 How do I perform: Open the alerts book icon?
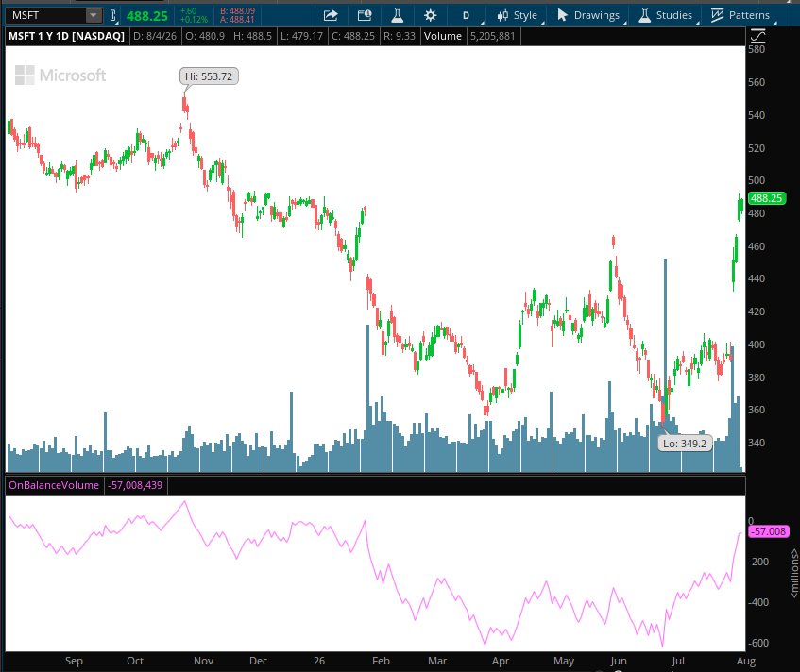point(365,15)
